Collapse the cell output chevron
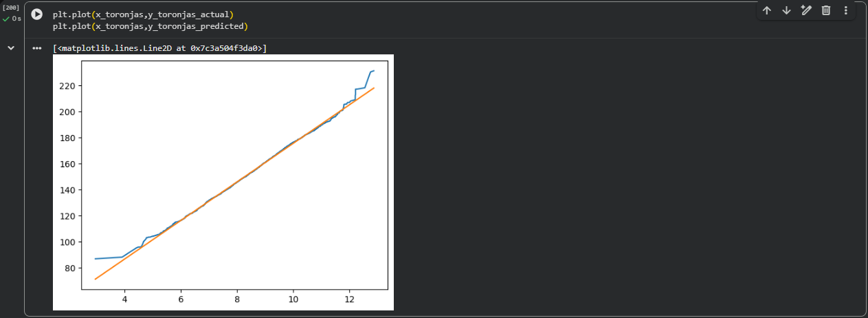The image size is (868, 318). tap(11, 48)
